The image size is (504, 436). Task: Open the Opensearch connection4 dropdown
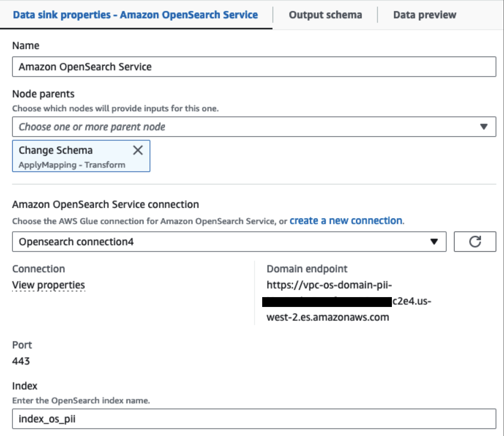click(228, 242)
